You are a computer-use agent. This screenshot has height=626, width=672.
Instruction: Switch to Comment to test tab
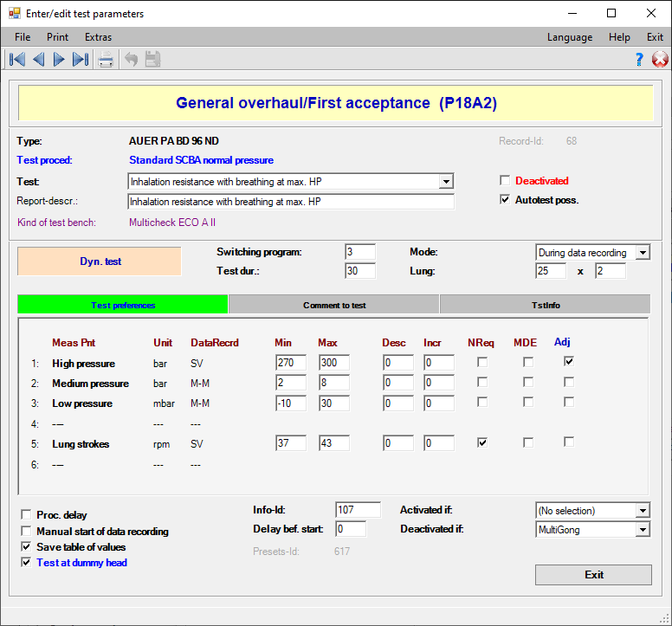click(334, 305)
